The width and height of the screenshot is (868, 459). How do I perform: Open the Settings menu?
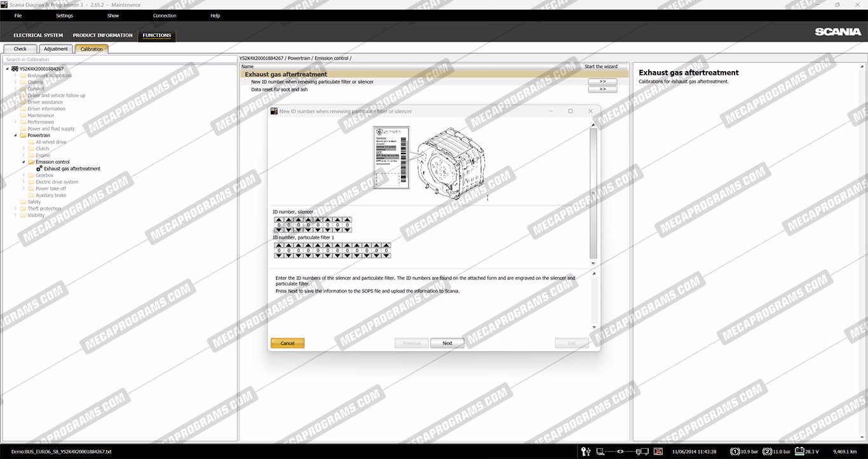pos(64,15)
